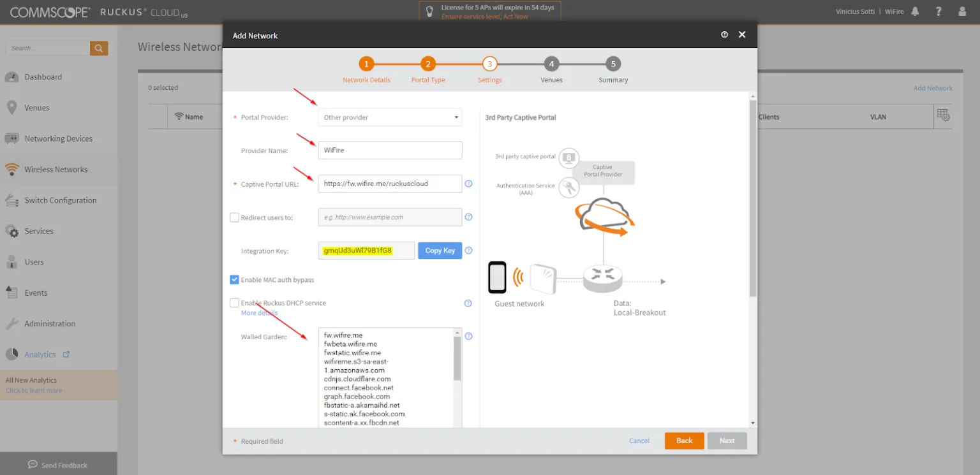
Task: Click the search magnifier button
Action: point(99,48)
